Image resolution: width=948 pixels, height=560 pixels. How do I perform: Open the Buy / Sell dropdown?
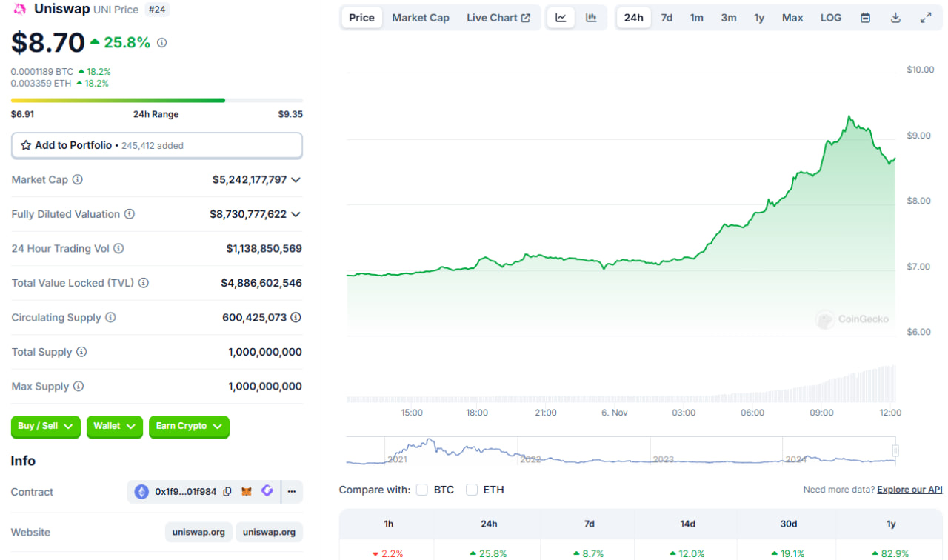[46, 427]
